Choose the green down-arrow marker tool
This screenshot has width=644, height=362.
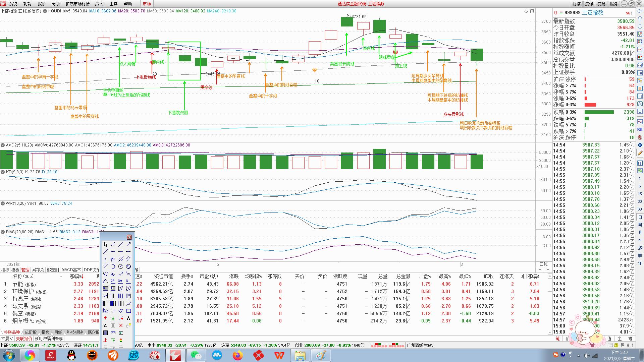pos(113,318)
